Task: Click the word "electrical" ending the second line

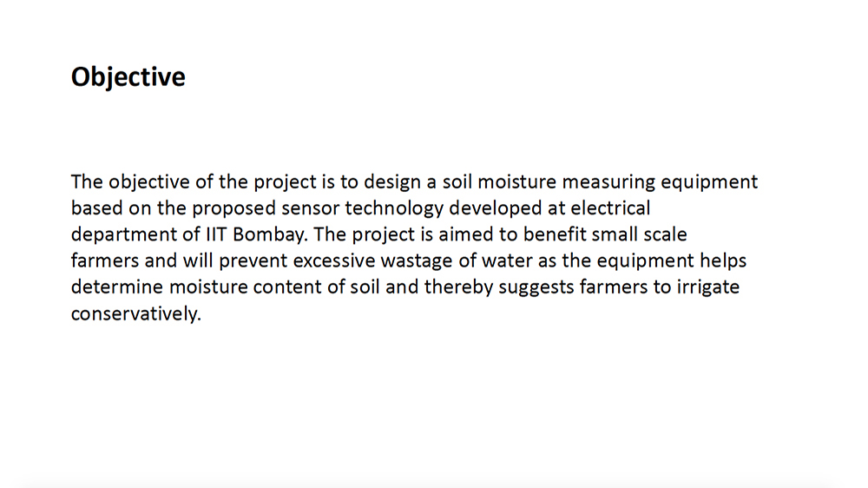Action: tap(610, 208)
